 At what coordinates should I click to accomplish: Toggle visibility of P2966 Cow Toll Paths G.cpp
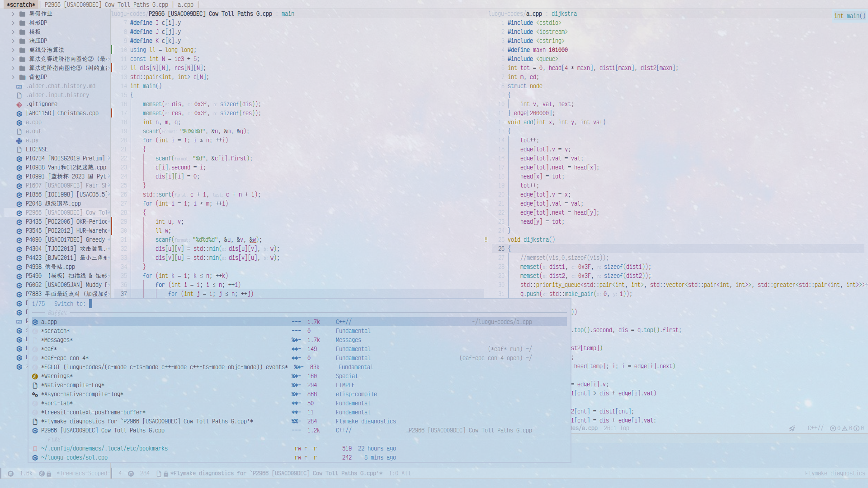click(x=120, y=430)
